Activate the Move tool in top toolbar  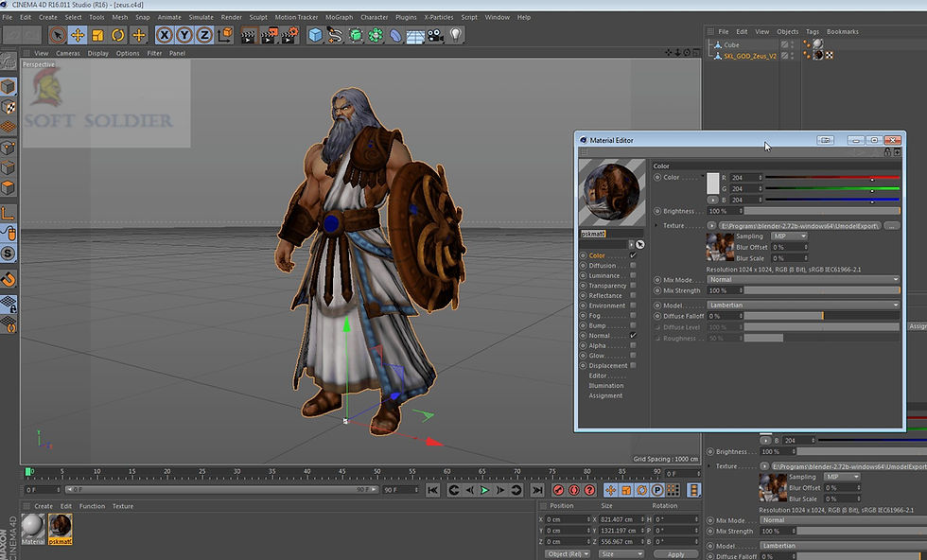pos(78,36)
